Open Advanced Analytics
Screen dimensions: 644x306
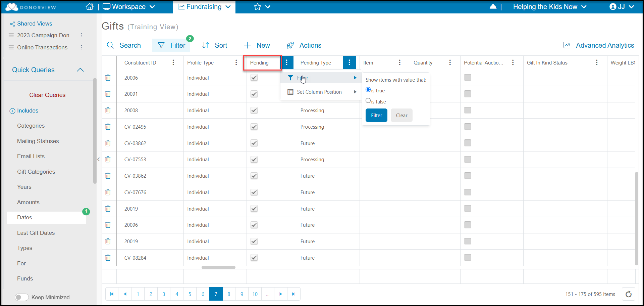coord(599,45)
